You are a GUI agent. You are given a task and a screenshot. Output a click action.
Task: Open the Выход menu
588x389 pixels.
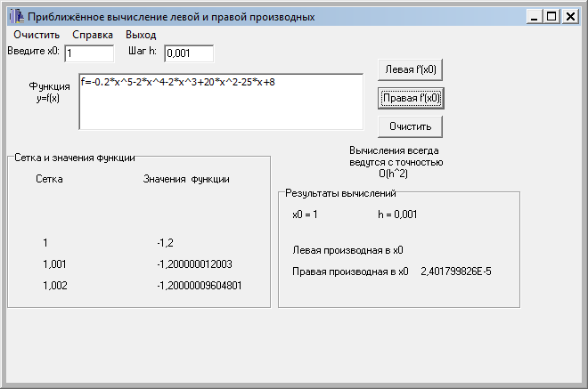click(x=141, y=35)
